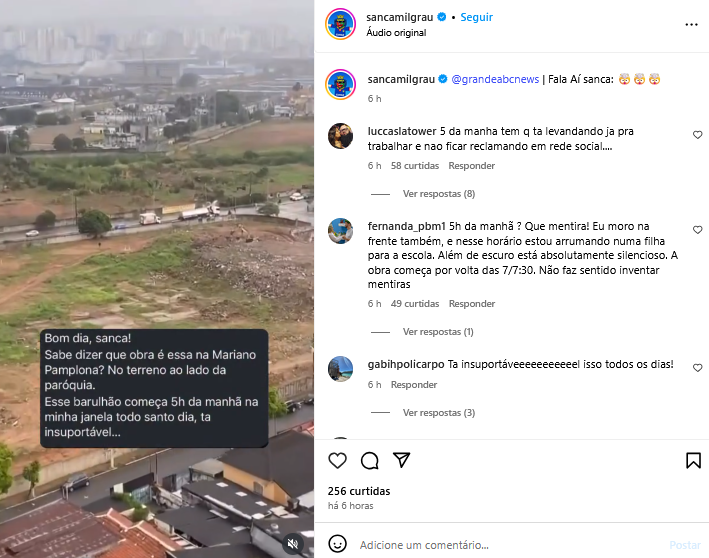This screenshot has width=709, height=558.
Task: View who liked via 256 curtidas
Action: (359, 491)
